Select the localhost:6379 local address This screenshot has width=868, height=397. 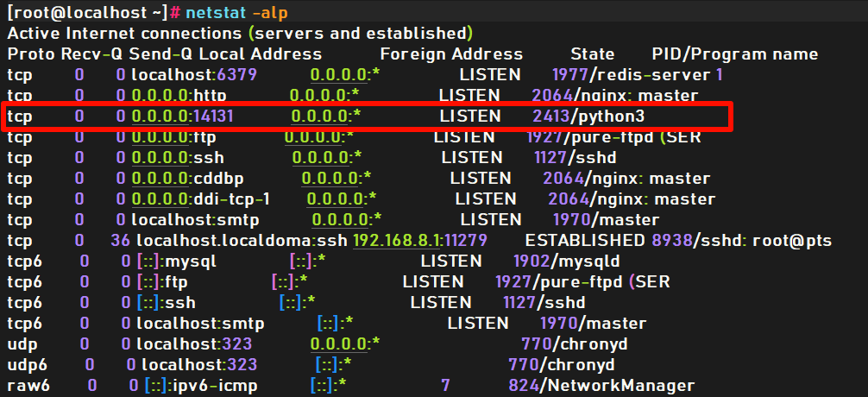(194, 74)
